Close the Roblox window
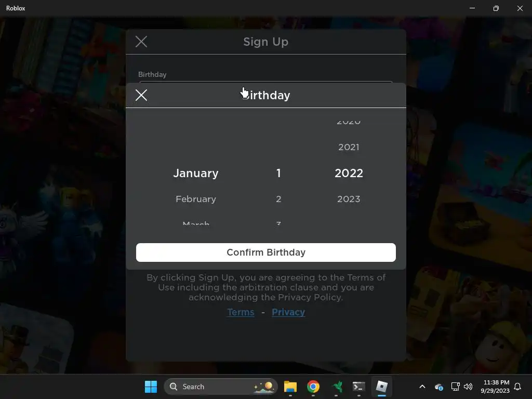532x399 pixels. tap(520, 8)
